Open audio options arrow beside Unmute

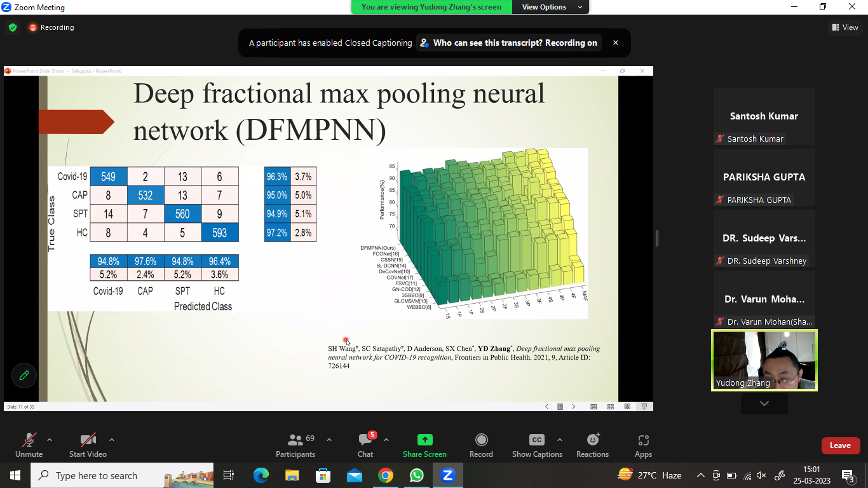(x=50, y=440)
